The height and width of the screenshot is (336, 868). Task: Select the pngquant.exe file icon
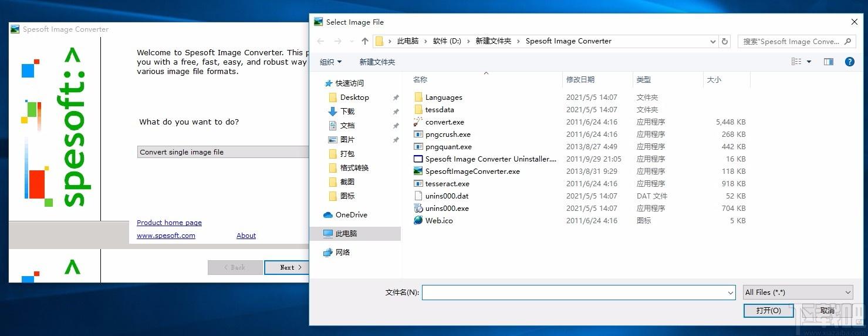[x=418, y=147]
